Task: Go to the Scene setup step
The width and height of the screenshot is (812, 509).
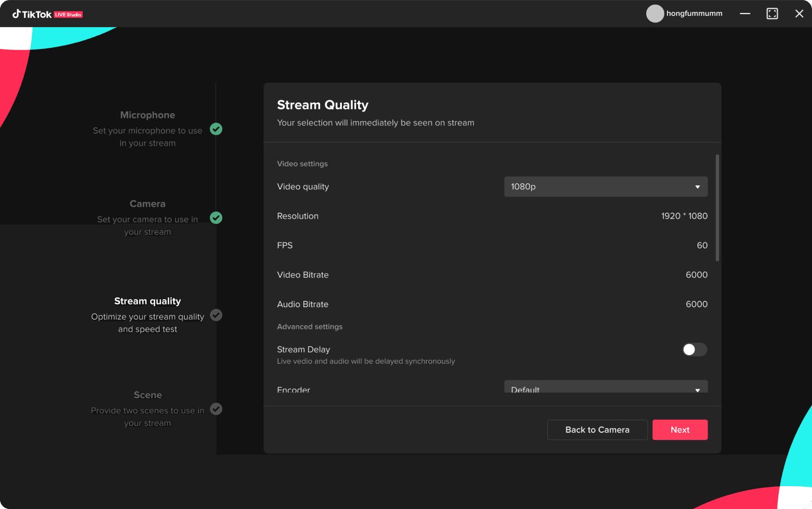Action: 147,395
